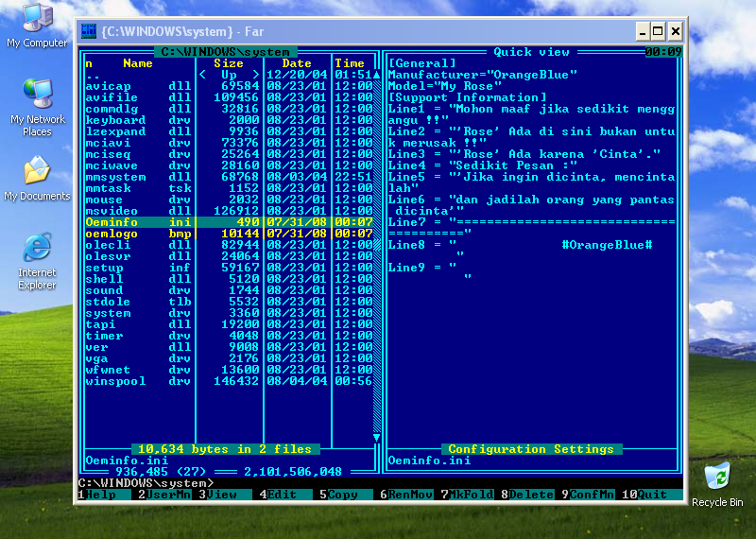Select the vga drv file row
Image resolution: width=756 pixels, height=539 pixels.
pos(229,358)
